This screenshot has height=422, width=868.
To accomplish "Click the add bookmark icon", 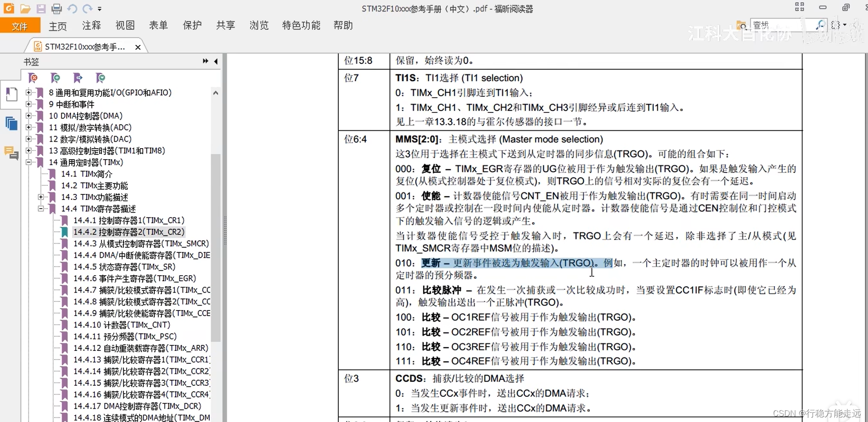I will pyautogui.click(x=55, y=78).
